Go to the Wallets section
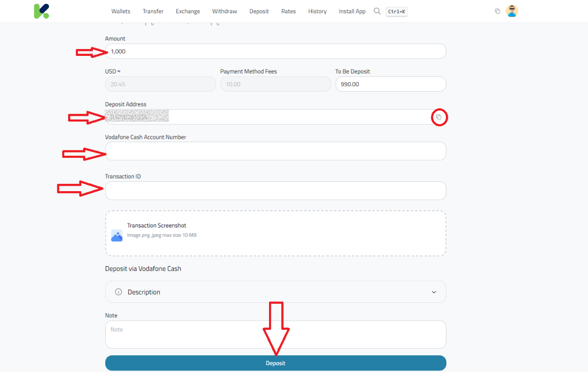 point(121,11)
